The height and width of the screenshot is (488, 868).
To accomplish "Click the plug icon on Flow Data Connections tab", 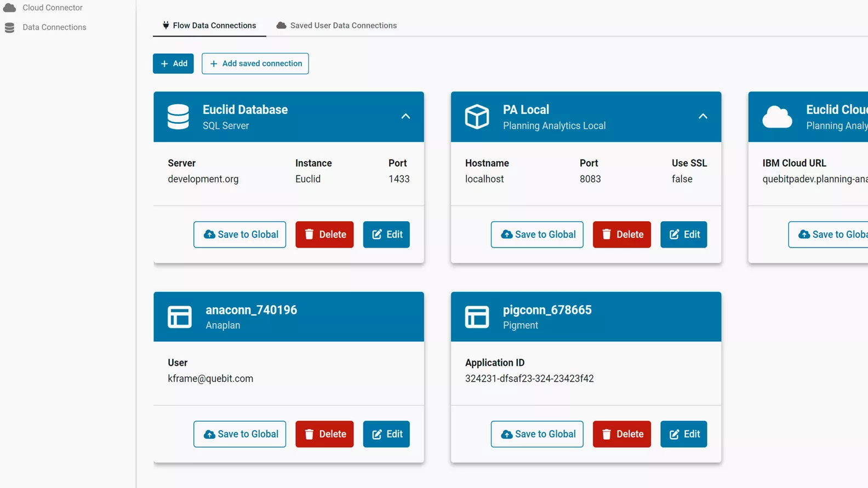I will tap(165, 25).
